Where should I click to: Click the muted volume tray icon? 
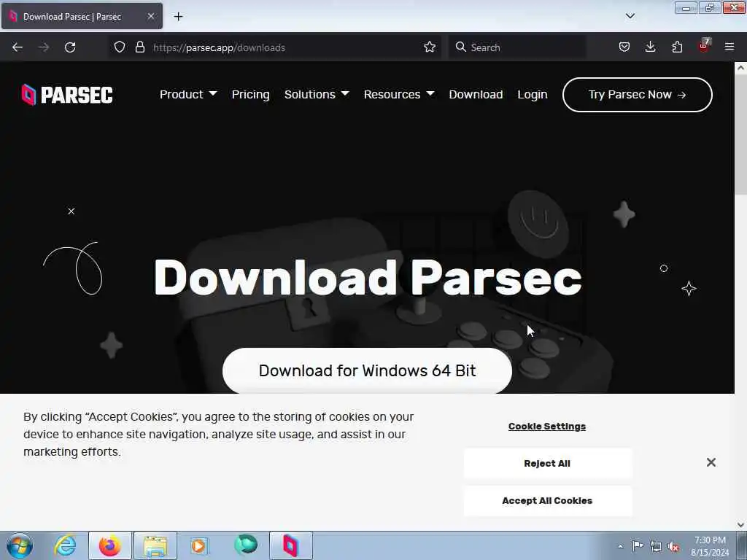(x=673, y=547)
